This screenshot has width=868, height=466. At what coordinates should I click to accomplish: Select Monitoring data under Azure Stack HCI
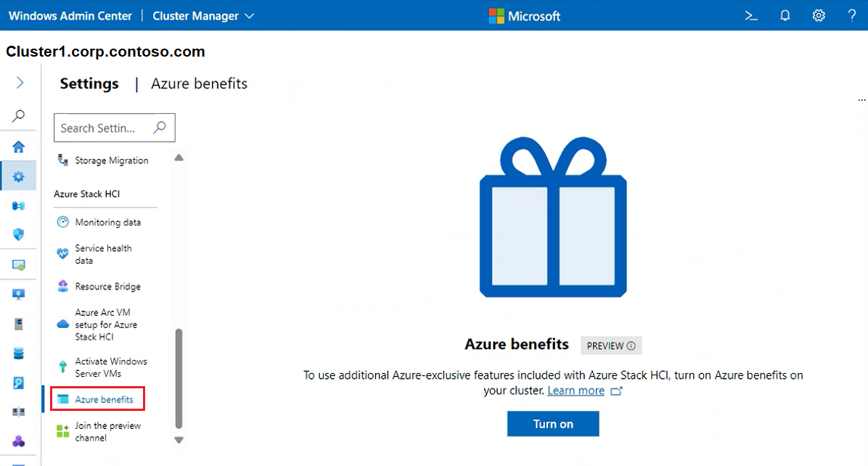tap(107, 222)
